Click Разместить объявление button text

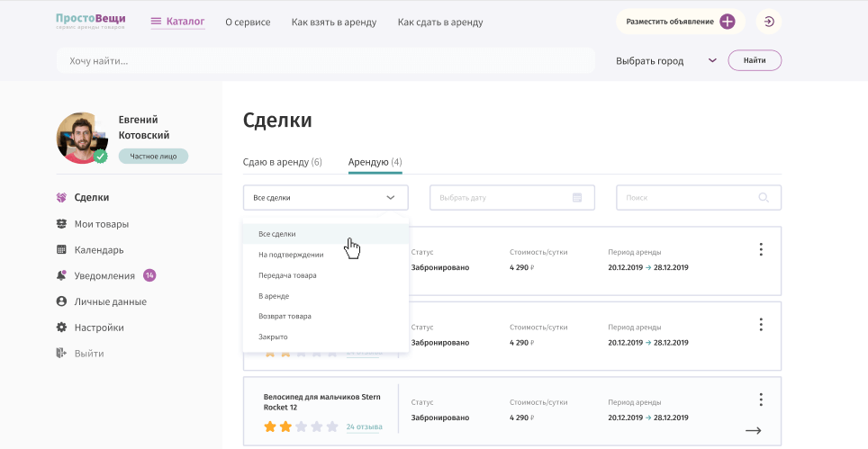670,22
